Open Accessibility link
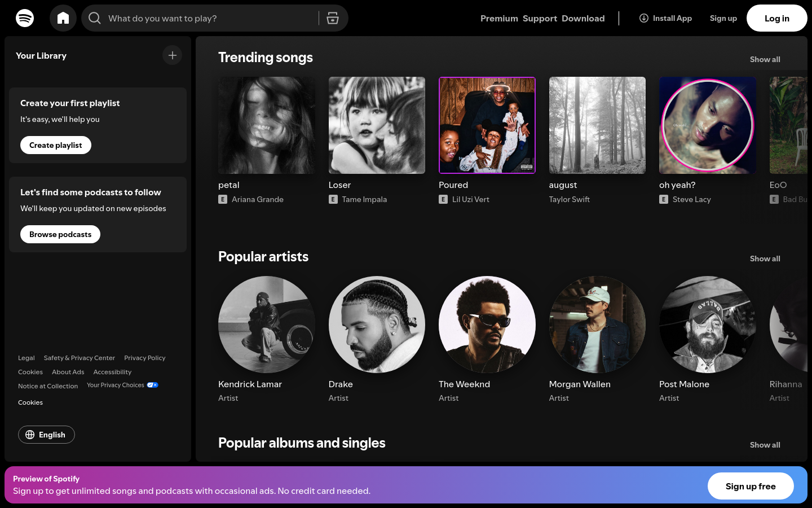812x508 pixels. point(112,372)
